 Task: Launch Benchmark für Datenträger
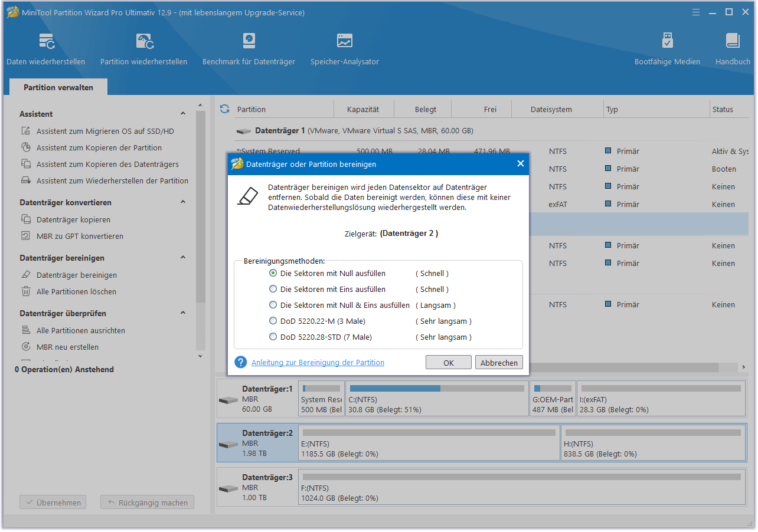point(249,50)
